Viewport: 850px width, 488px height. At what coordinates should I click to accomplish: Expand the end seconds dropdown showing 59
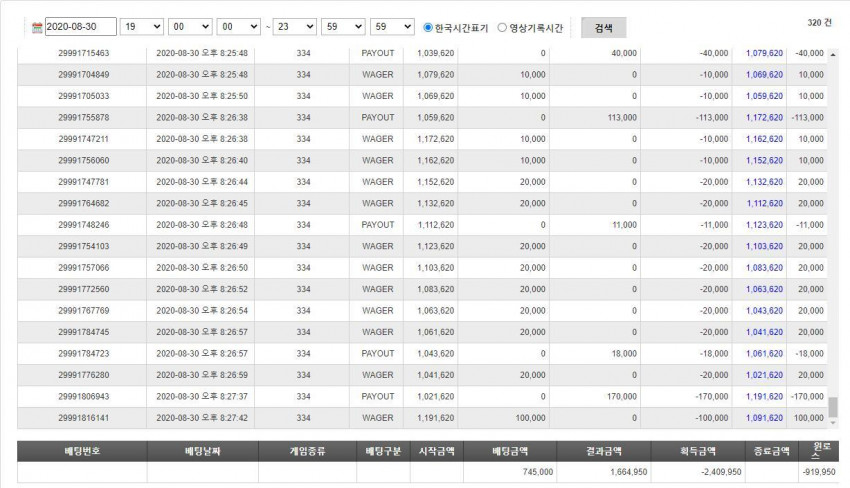pos(392,27)
